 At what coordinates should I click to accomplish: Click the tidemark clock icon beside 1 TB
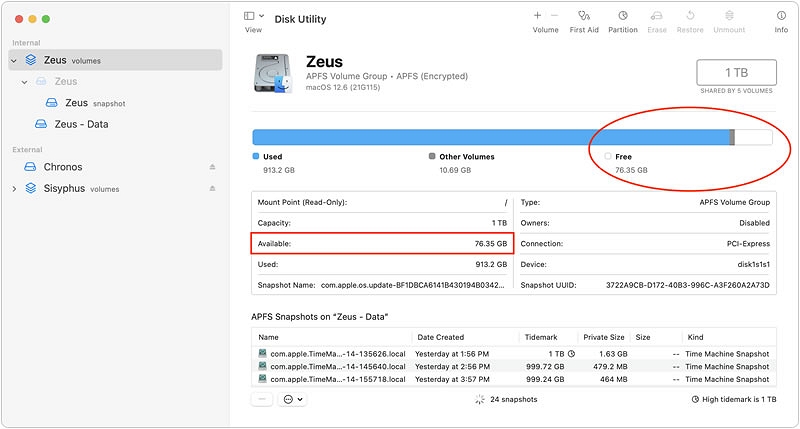[571, 354]
